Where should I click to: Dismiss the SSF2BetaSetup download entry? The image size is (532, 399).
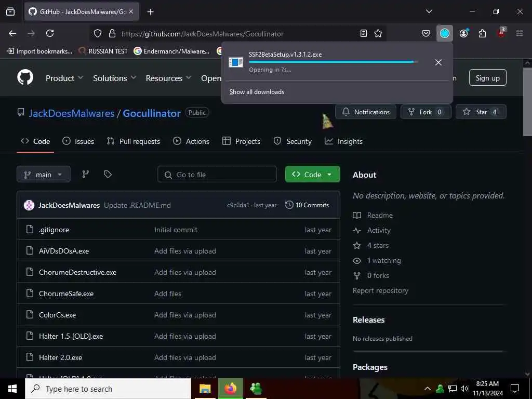tap(438, 62)
